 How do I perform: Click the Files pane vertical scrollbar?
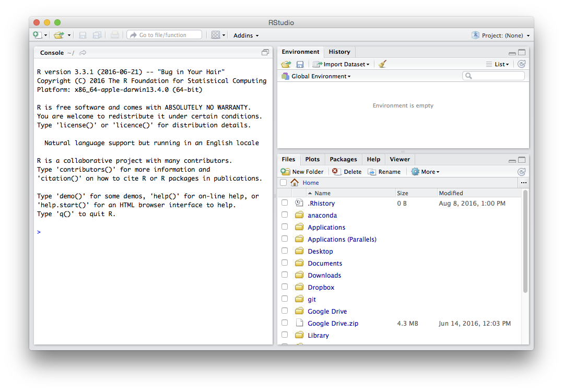[x=525, y=242]
